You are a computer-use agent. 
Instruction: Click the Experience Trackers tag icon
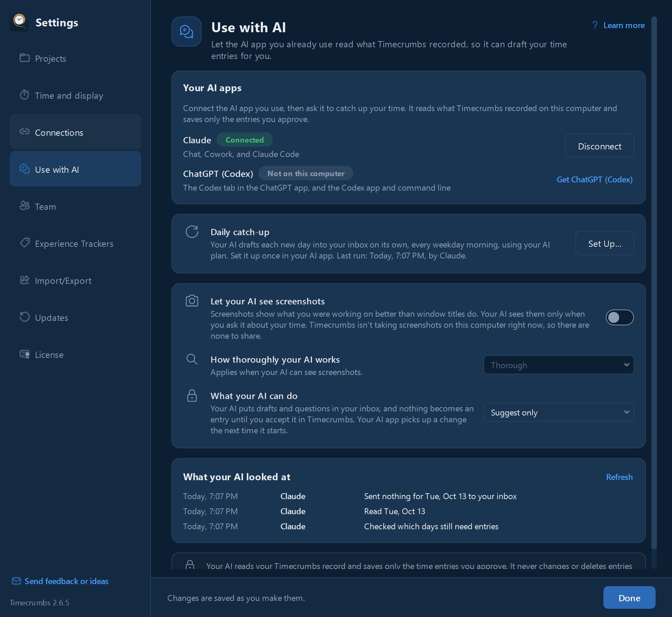tap(24, 243)
